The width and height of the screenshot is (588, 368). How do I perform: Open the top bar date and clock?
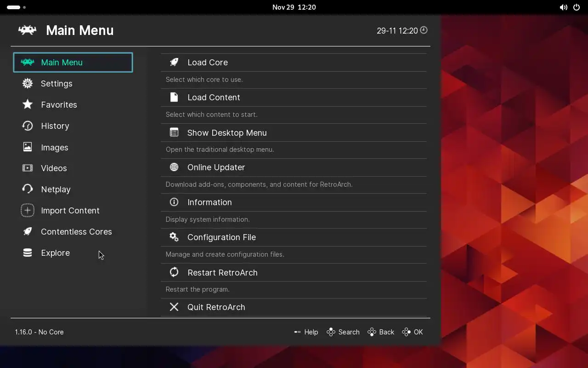pos(294,7)
